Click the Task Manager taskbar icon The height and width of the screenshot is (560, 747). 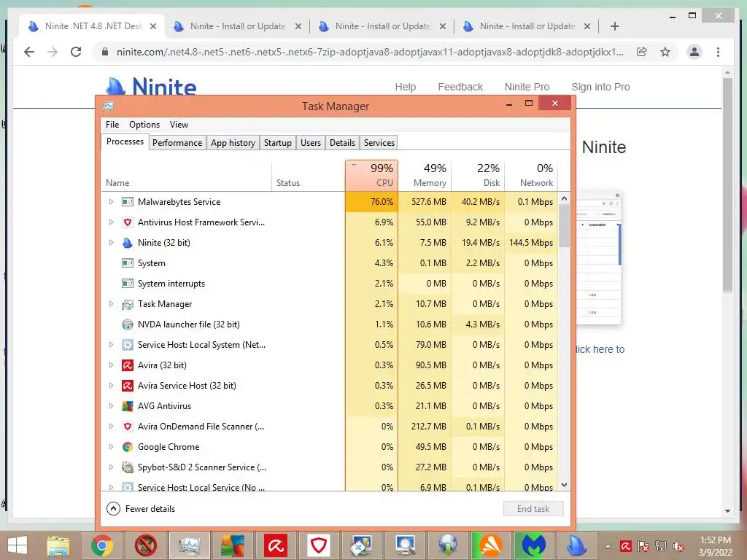[189, 545]
